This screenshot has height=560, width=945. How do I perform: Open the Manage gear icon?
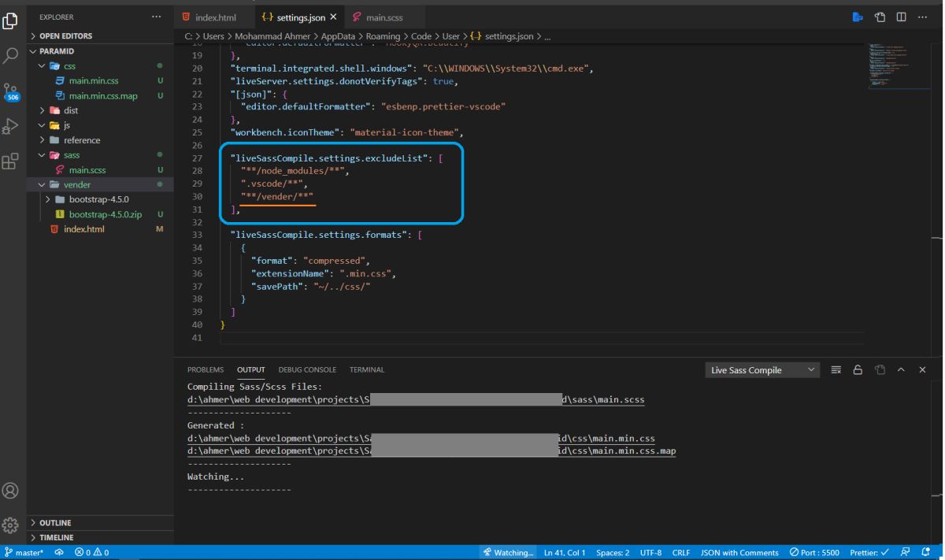click(x=11, y=525)
